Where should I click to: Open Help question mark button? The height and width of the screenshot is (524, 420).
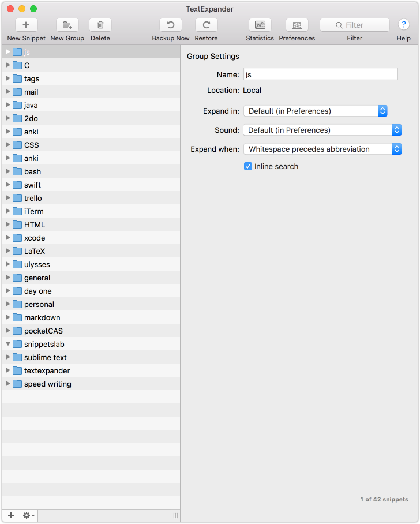tap(404, 24)
